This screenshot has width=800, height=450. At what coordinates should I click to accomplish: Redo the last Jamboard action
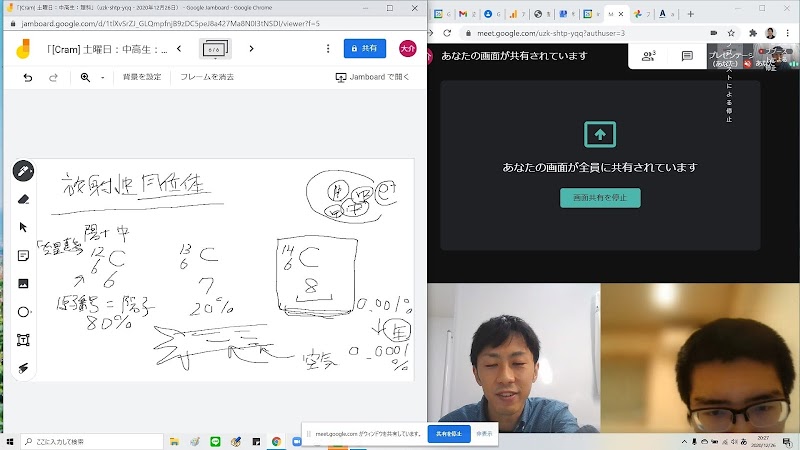[53, 78]
